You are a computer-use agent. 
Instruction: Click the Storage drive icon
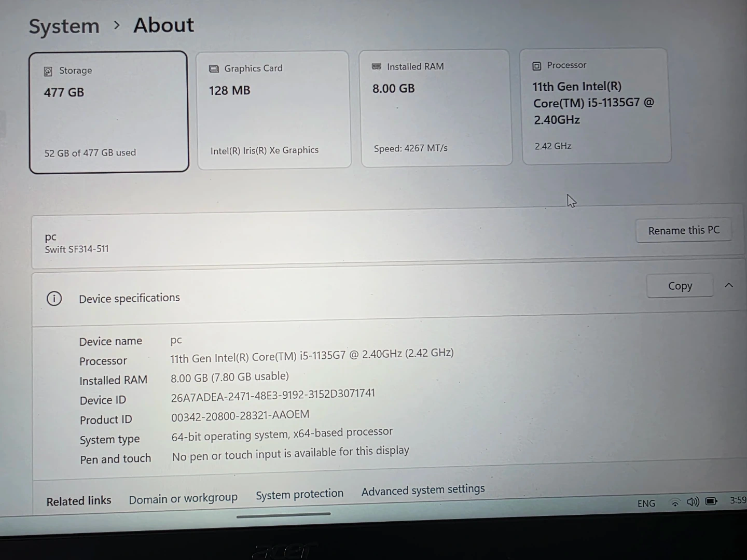(48, 71)
